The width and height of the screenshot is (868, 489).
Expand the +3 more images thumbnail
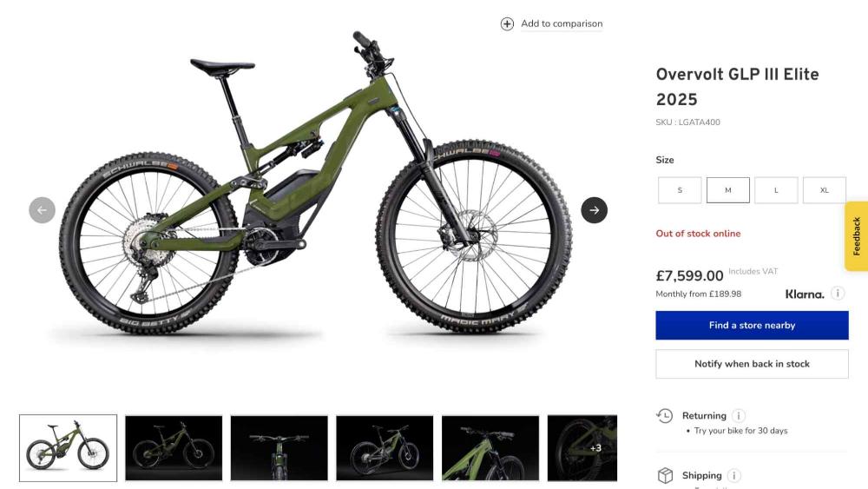(582, 448)
